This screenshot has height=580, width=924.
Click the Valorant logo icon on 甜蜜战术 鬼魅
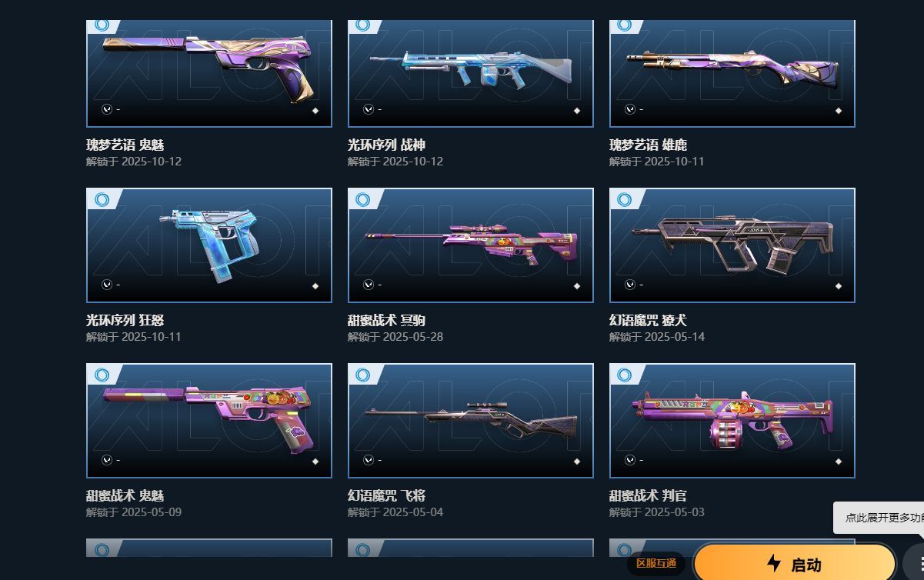[107, 460]
